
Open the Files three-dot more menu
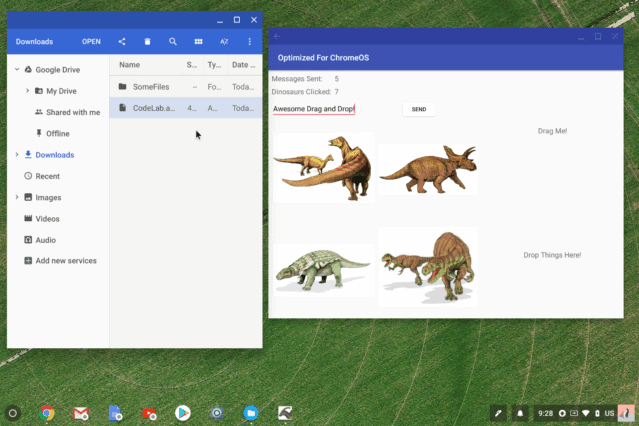250,42
